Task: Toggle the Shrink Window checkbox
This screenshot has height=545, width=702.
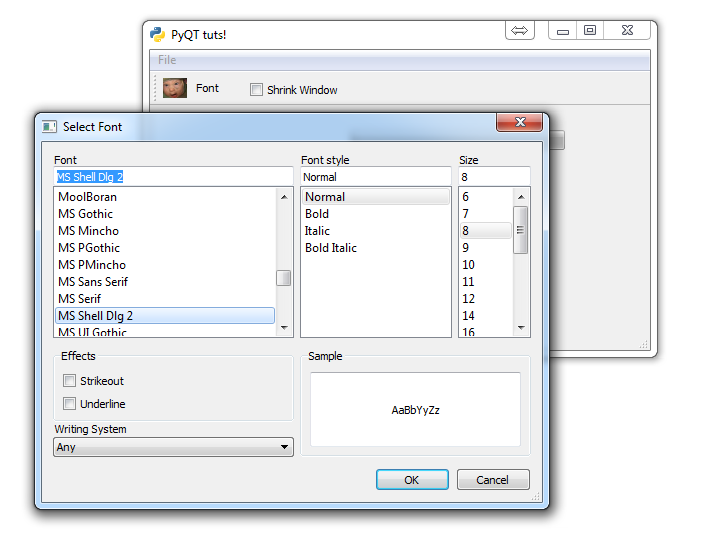Action: click(x=257, y=90)
